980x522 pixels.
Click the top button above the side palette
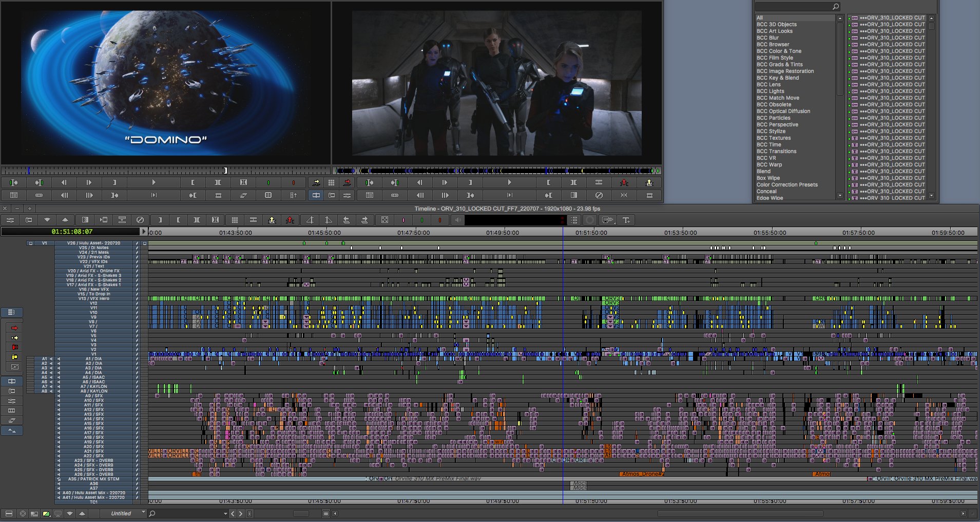[x=12, y=312]
